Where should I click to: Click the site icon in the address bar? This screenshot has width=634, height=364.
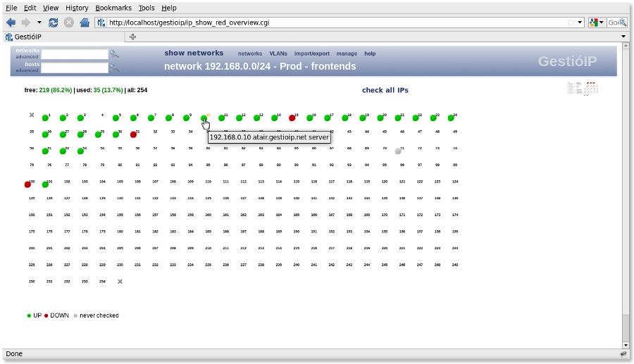[101, 23]
